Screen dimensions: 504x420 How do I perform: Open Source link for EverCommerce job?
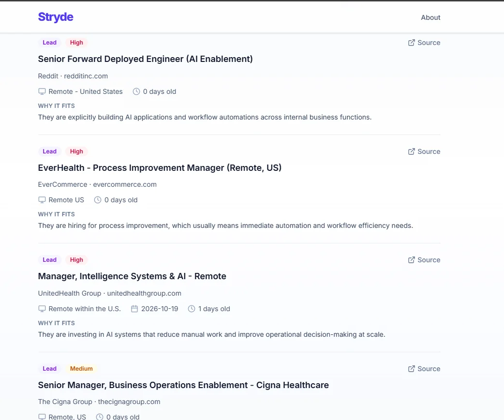(x=424, y=151)
